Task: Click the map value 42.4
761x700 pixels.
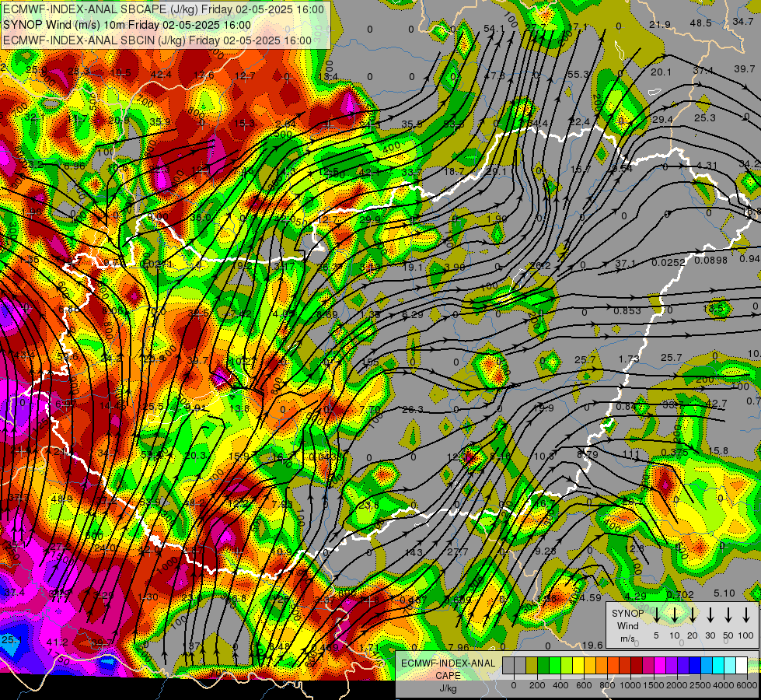Action: coord(161,75)
